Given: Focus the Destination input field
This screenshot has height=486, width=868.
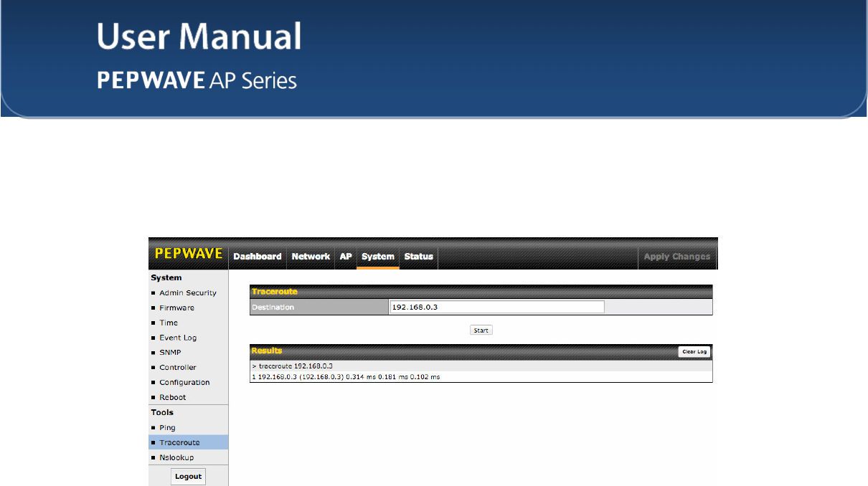Looking at the screenshot, I should [496, 307].
